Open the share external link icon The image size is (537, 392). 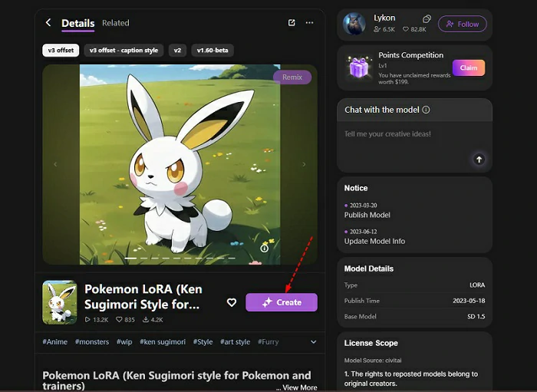click(292, 23)
